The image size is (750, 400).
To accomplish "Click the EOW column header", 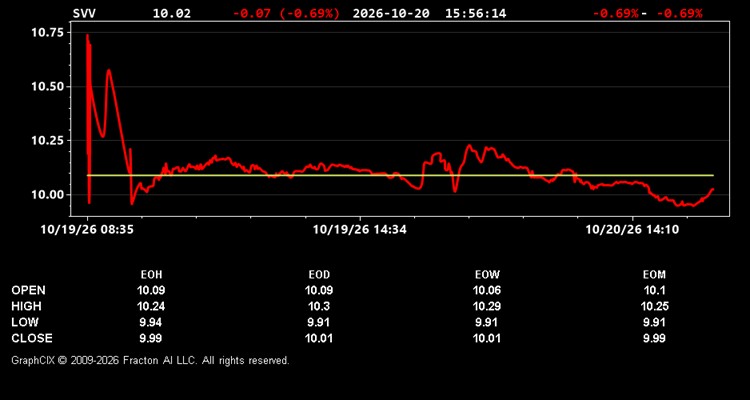I will coord(487,275).
